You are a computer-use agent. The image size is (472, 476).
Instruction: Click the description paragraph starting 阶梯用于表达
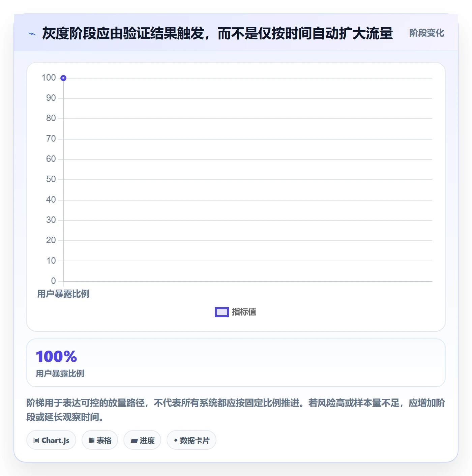[x=236, y=410]
